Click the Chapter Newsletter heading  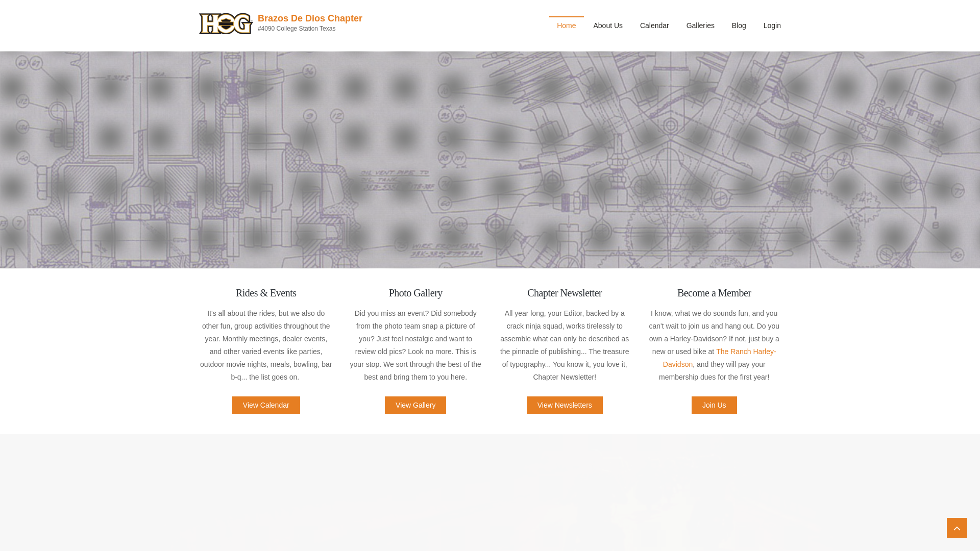[x=565, y=293]
